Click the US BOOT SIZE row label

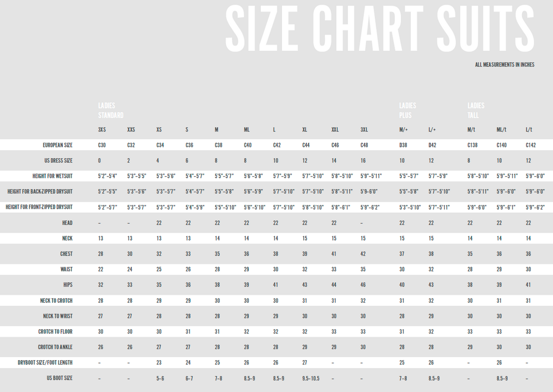pos(59,378)
